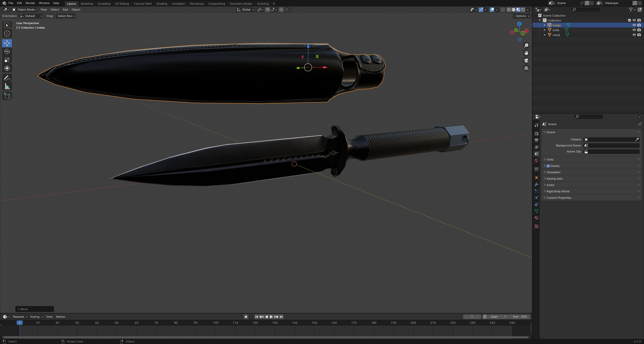
Task: Open the Object Data properties tab
Action: click(x=536, y=211)
